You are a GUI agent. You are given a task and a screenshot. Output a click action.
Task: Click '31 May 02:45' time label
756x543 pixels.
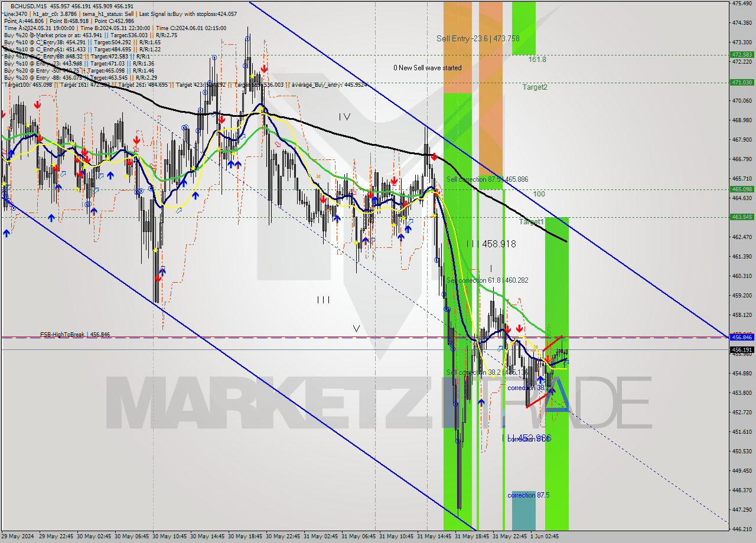[321, 537]
